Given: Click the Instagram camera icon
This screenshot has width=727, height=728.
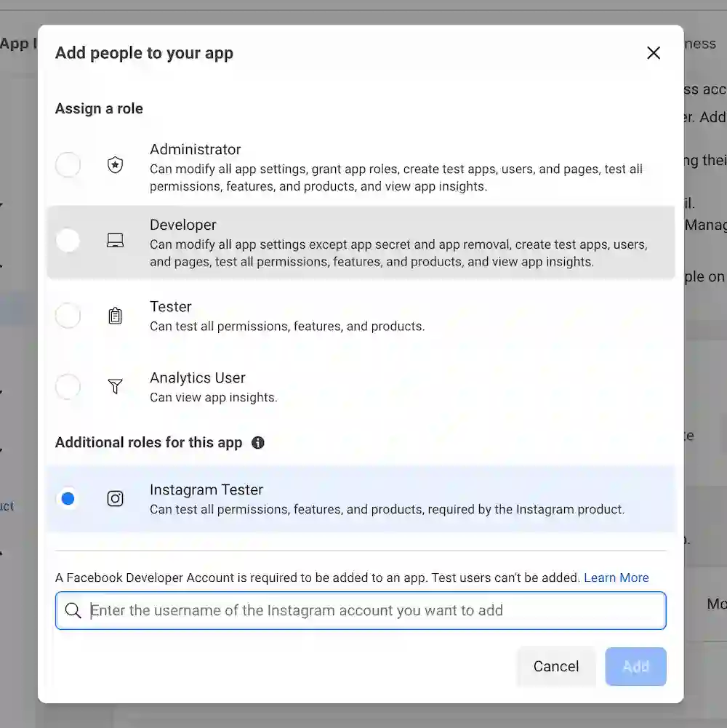Looking at the screenshot, I should click(114, 499).
